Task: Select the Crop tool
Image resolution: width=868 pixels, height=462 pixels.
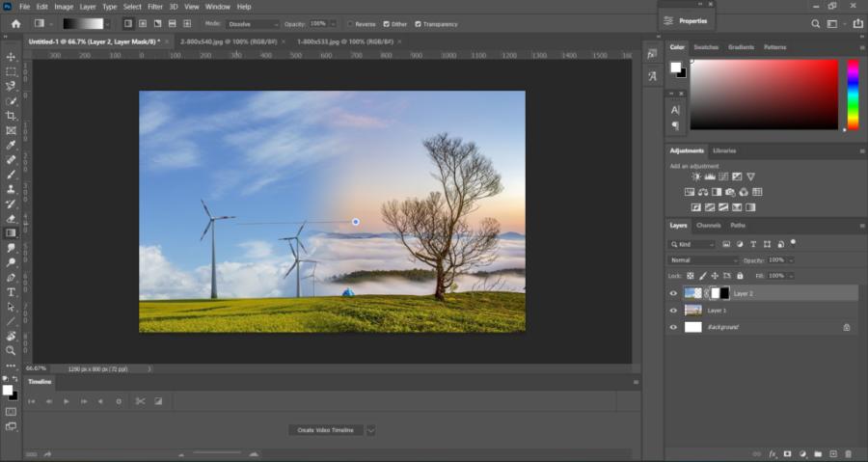Action: tap(11, 116)
